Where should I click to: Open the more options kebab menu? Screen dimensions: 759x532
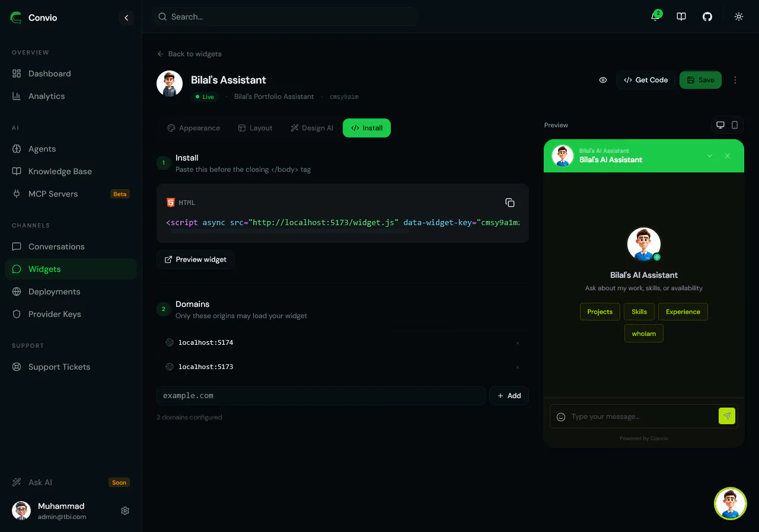735,80
